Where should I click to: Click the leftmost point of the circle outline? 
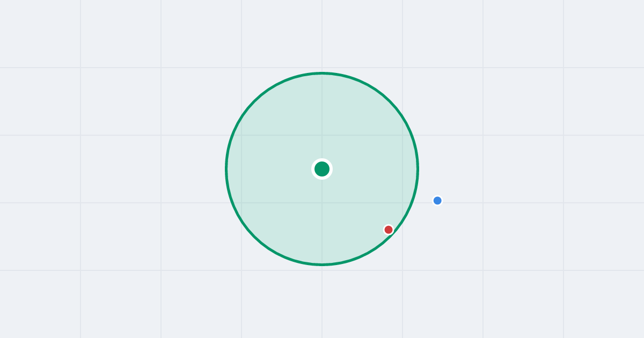pyautogui.click(x=226, y=169)
